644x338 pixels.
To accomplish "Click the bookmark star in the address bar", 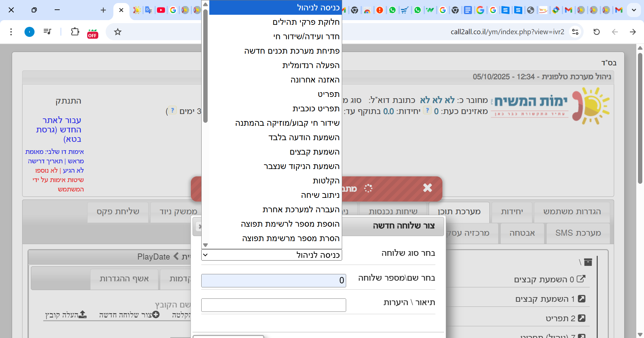I will (x=117, y=32).
